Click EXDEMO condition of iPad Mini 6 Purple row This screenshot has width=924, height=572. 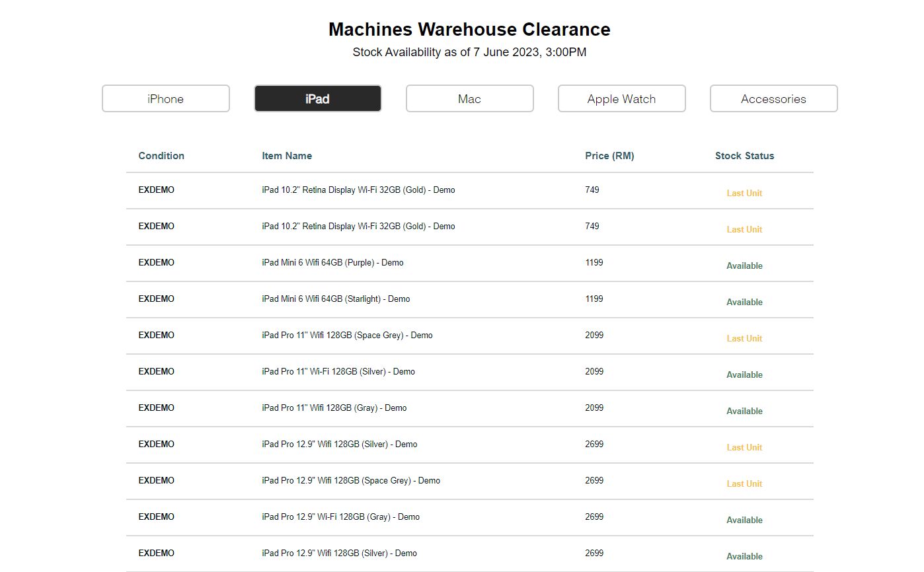click(x=157, y=262)
